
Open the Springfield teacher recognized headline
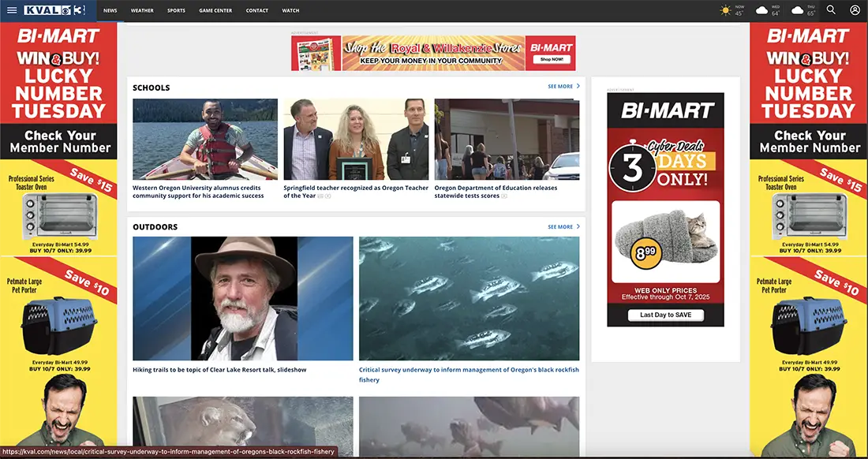356,192
